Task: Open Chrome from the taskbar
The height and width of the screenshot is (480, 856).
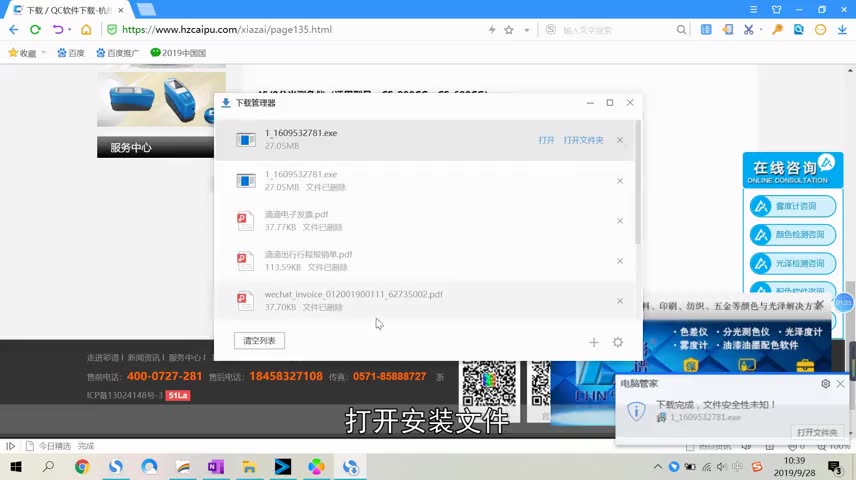Action: coord(82,467)
